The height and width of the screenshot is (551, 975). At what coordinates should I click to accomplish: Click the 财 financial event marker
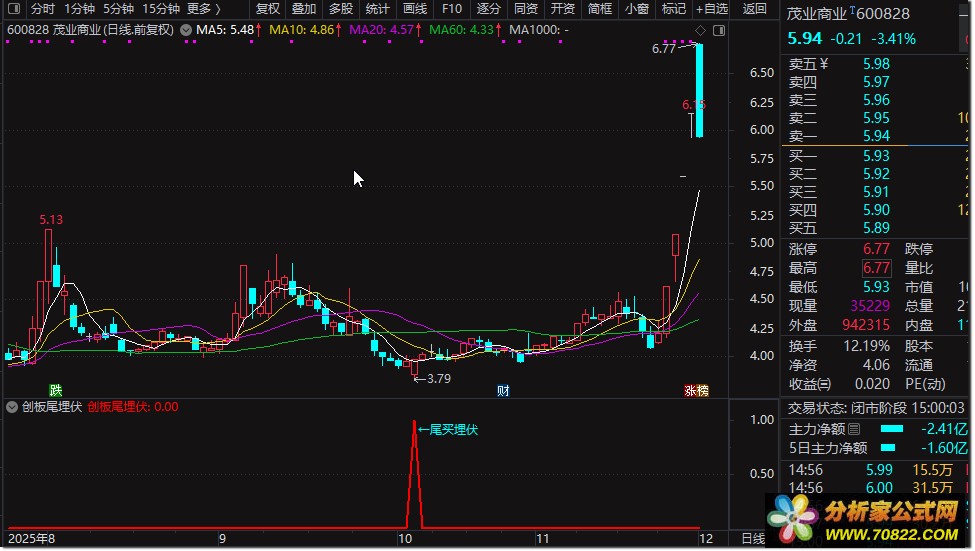pos(503,391)
